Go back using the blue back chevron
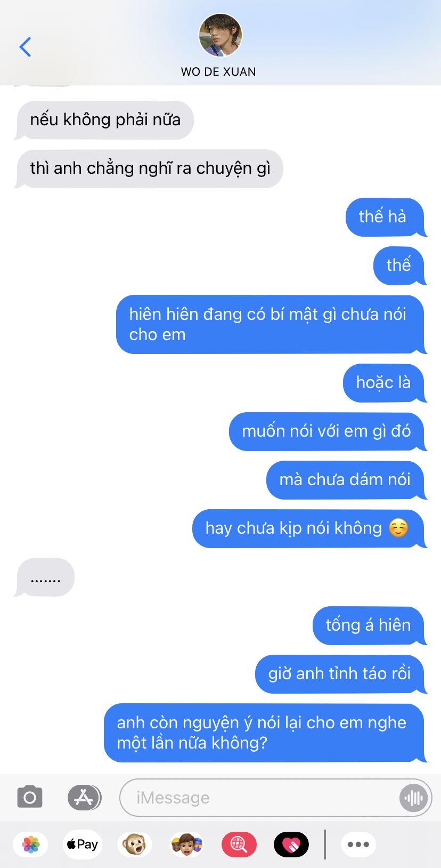441x868 pixels. pyautogui.click(x=25, y=47)
